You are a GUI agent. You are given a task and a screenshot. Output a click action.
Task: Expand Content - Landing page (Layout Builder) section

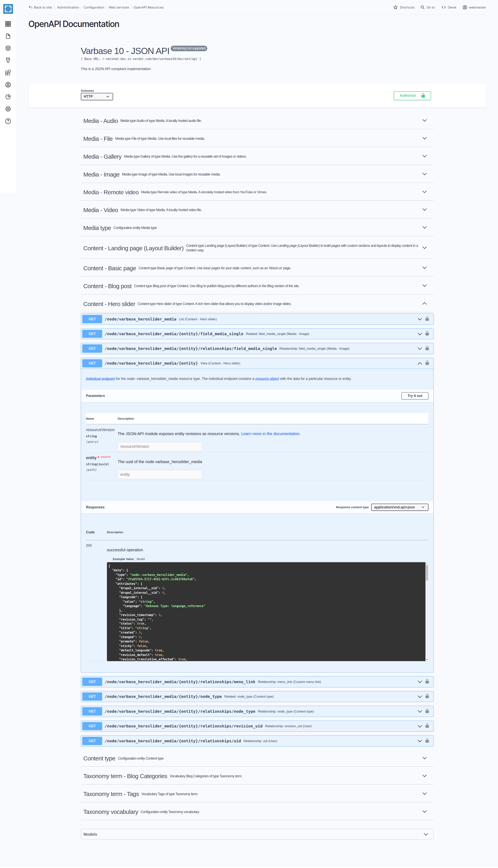tap(257, 248)
